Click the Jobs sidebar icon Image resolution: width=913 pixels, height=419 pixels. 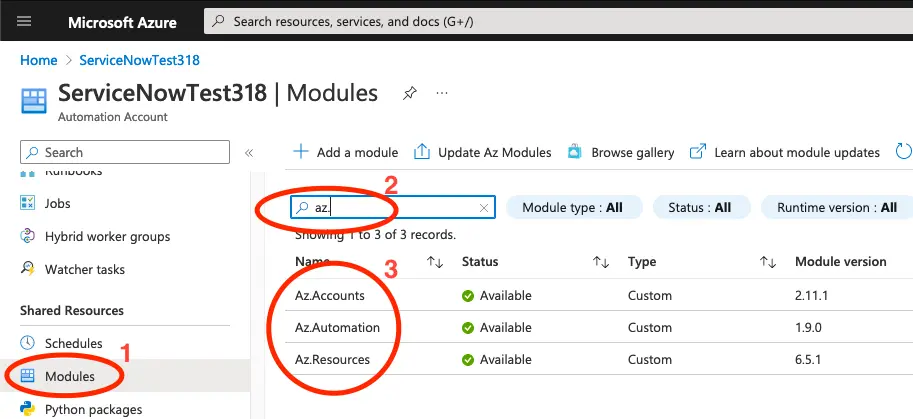pyautogui.click(x=27, y=203)
